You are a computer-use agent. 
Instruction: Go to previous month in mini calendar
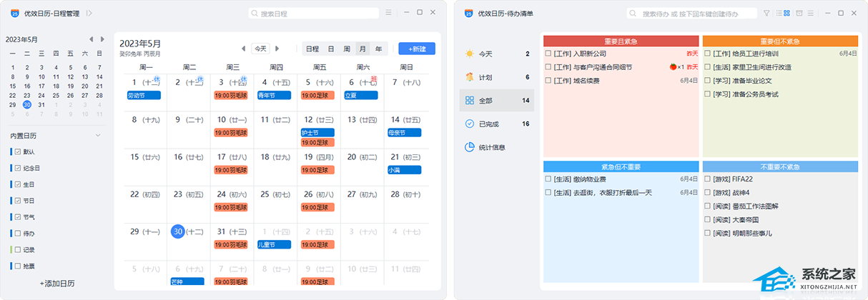[x=92, y=39]
